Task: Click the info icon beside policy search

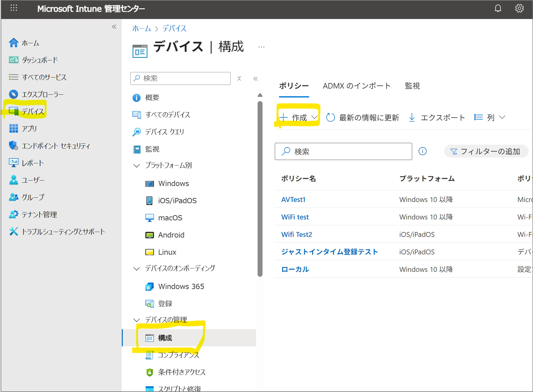Action: pos(423,151)
